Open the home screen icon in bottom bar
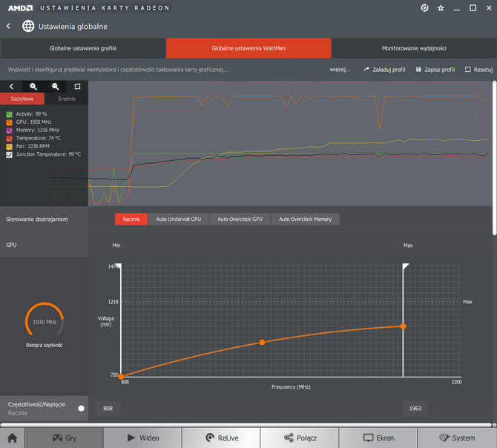497x448 pixels. 12,438
